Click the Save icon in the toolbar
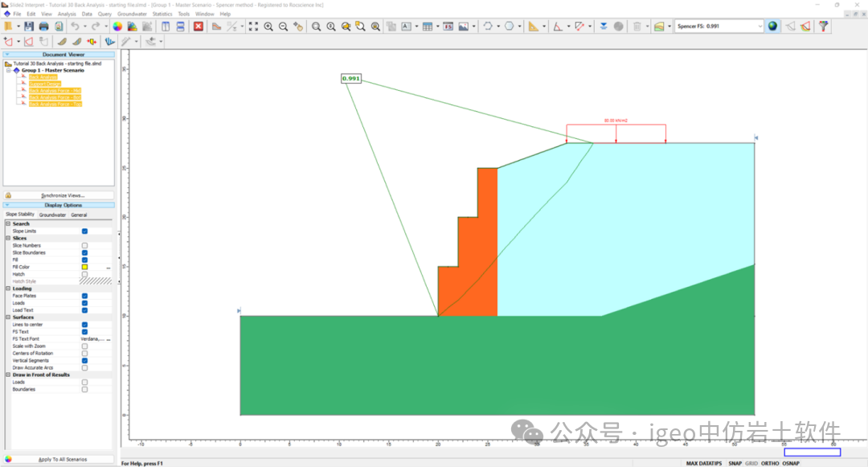 pos(30,27)
